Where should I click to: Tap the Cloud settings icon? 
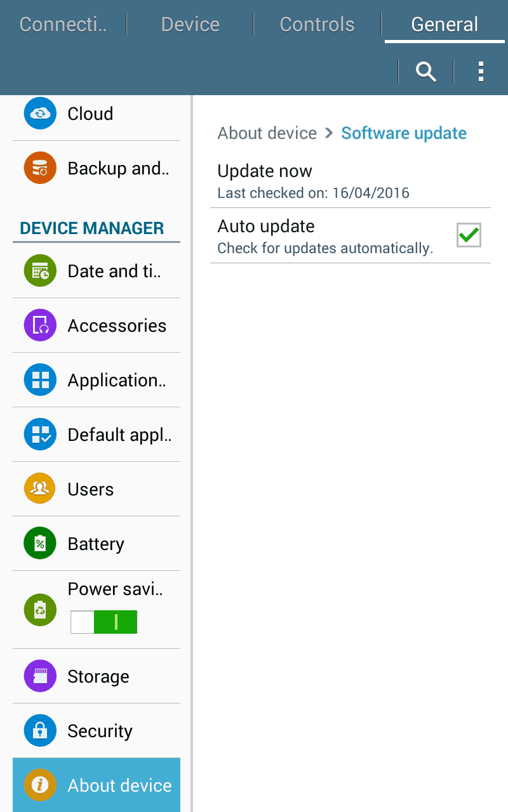coord(40,114)
